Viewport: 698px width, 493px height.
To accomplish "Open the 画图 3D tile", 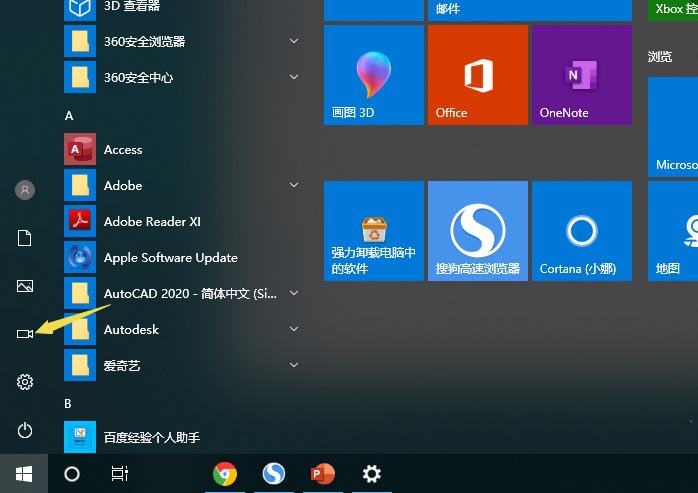I will pyautogui.click(x=373, y=75).
